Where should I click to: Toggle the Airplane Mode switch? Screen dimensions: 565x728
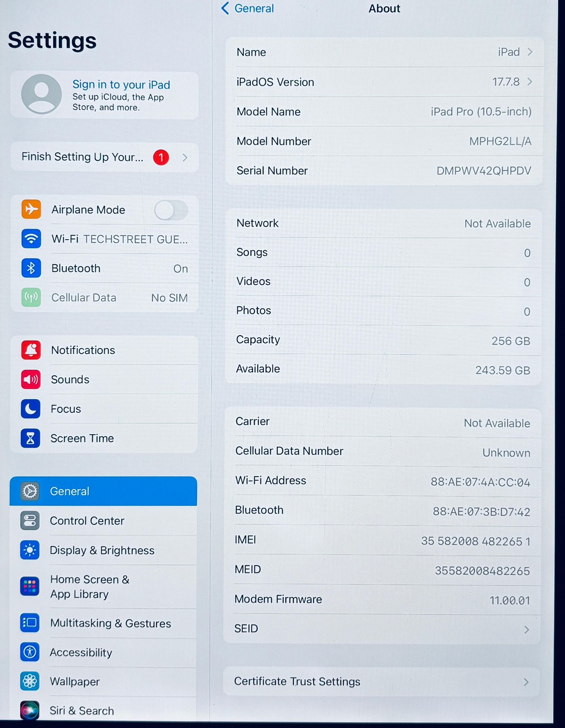[171, 210]
